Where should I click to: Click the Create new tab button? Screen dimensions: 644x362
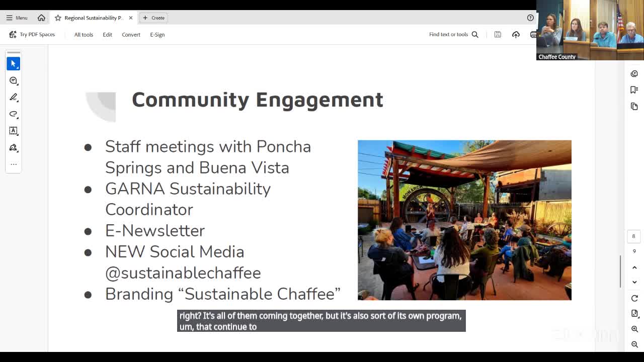153,18
